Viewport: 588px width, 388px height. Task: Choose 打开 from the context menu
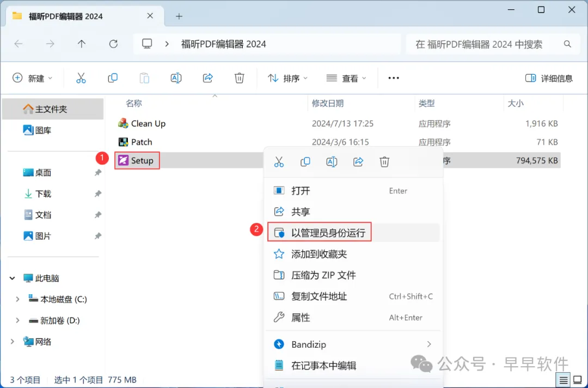click(x=353, y=191)
